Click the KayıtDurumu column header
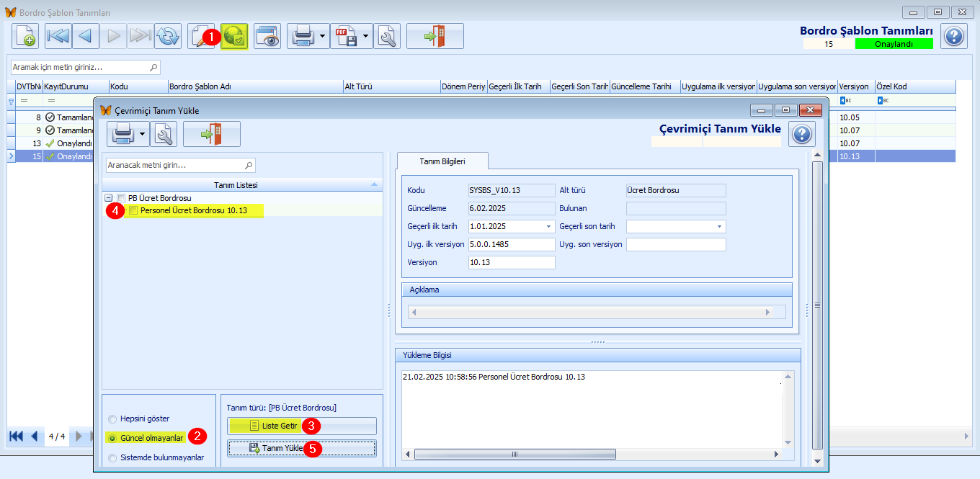 [75, 86]
